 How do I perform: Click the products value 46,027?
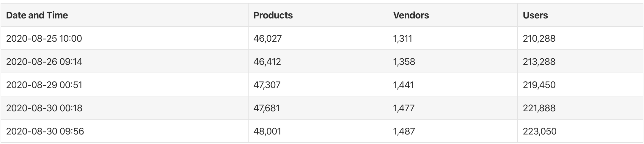coord(267,38)
